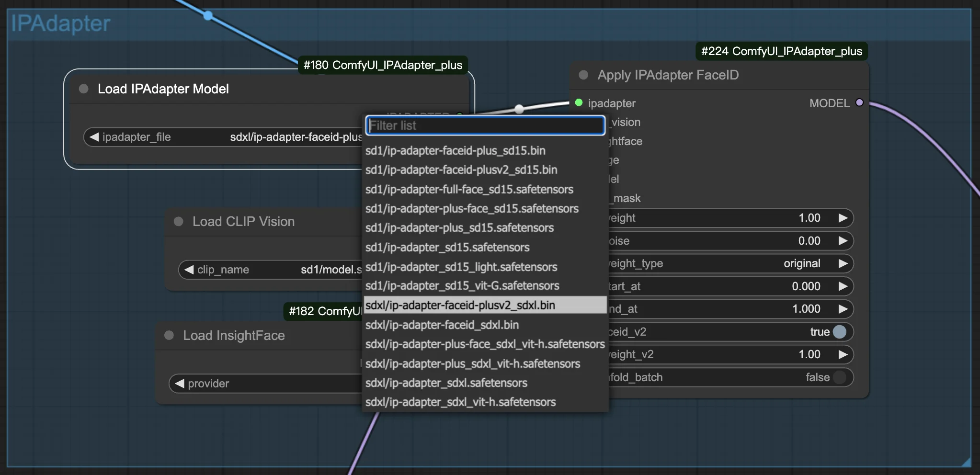Select sd1/ip-adapter-faceid-plusv2_sd15.bin

tap(485, 170)
